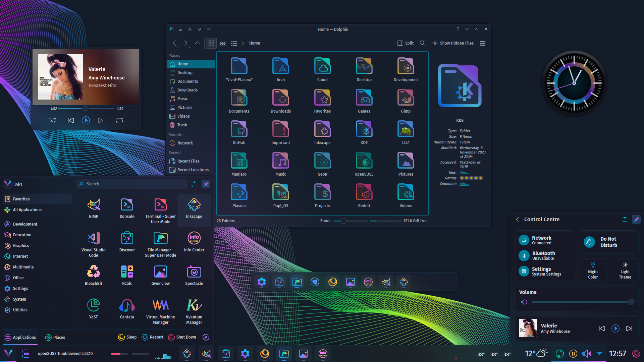Adjust the Volume slider in Control Centre
Screen dimensions: 644x362
click(583, 302)
